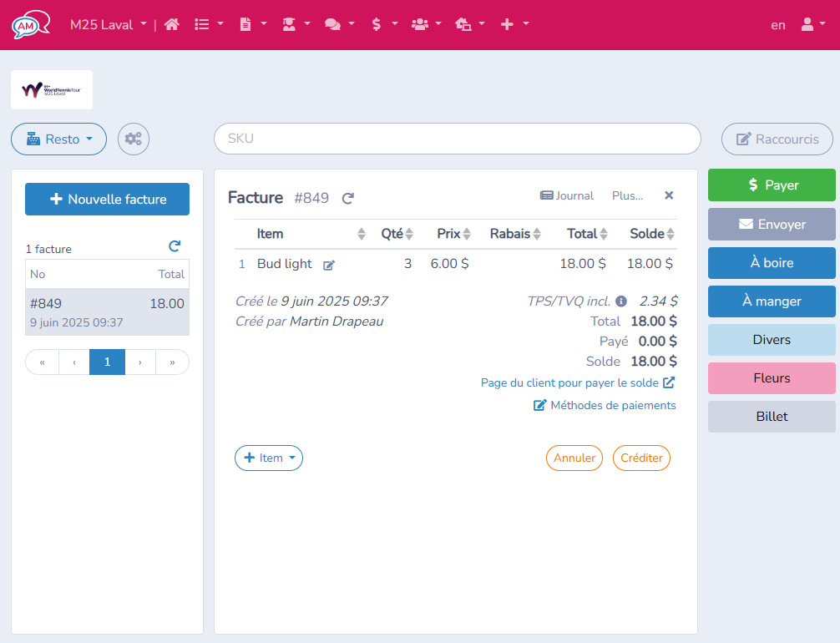Click the green Payer button
Image resolution: width=840 pixels, height=643 pixels.
[x=772, y=185]
